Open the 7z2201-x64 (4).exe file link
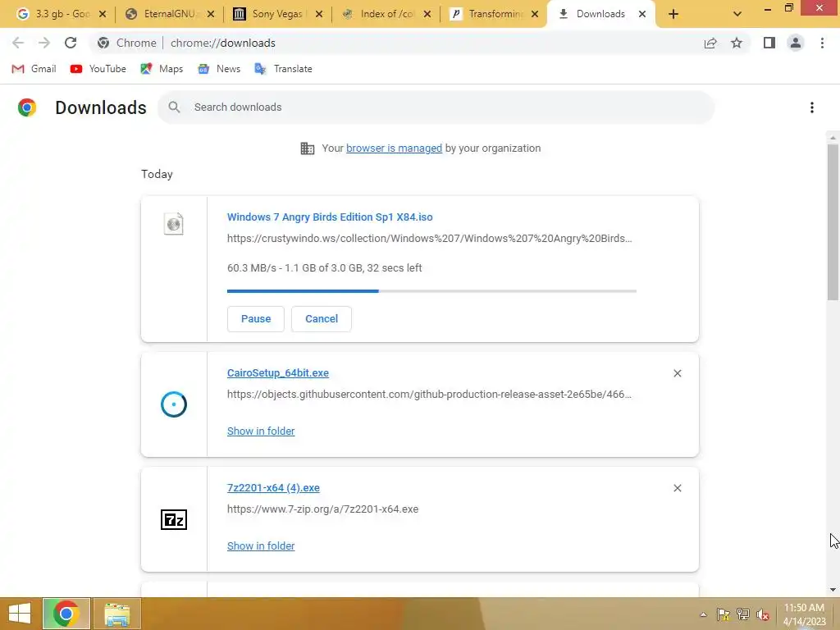This screenshot has height=630, width=840. (273, 488)
